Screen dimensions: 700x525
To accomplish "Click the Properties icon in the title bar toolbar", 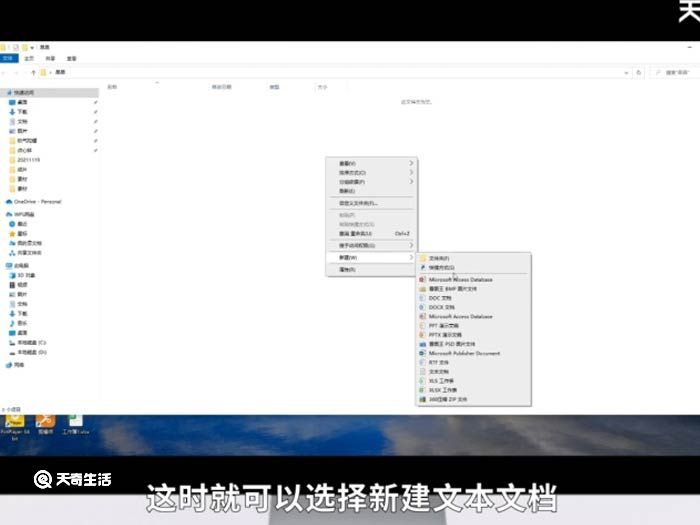I will (16, 47).
